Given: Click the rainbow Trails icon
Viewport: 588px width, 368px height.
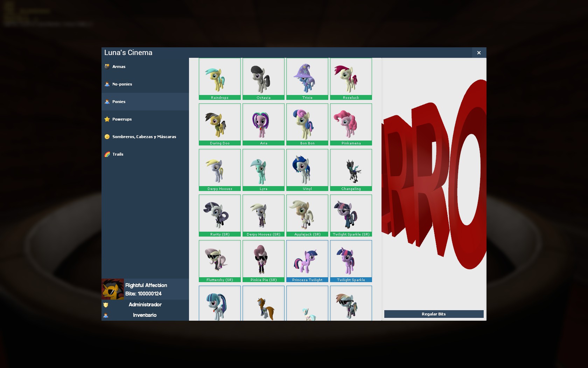Looking at the screenshot, I should point(107,154).
